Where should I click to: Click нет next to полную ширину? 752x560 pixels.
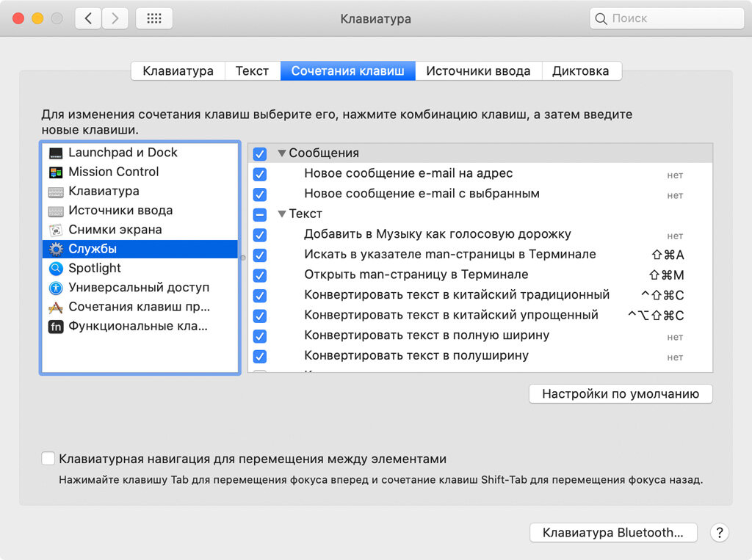(x=675, y=337)
